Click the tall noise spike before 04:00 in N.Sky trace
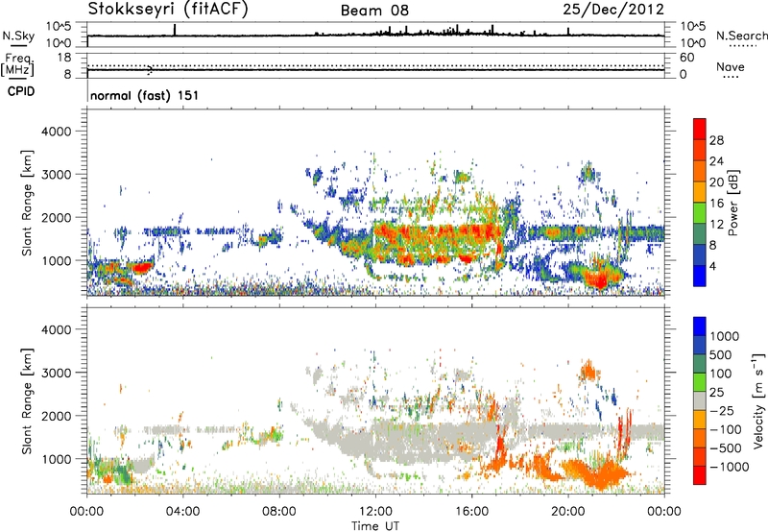The width and height of the screenshot is (768, 532). pos(175,30)
